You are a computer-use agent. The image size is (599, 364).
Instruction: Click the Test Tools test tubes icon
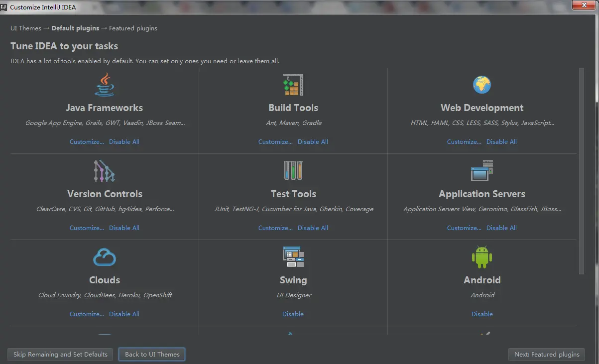(293, 171)
